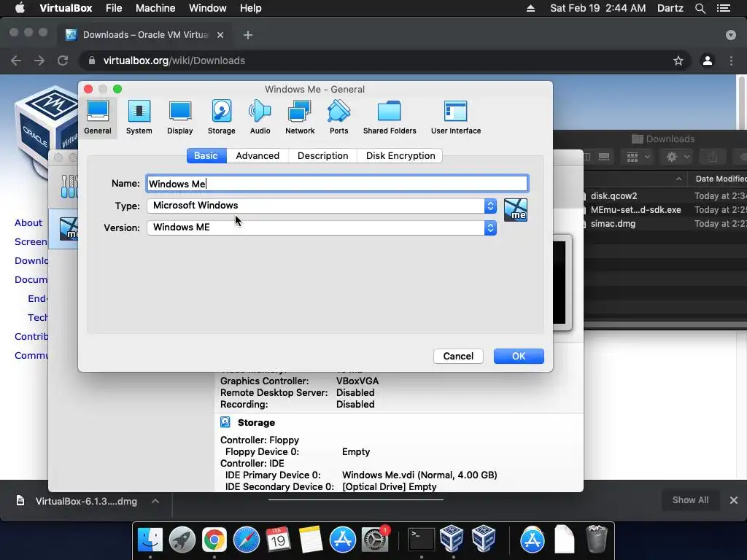Click the Name field containing Windows Me
The width and height of the screenshot is (747, 560).
pos(337,184)
